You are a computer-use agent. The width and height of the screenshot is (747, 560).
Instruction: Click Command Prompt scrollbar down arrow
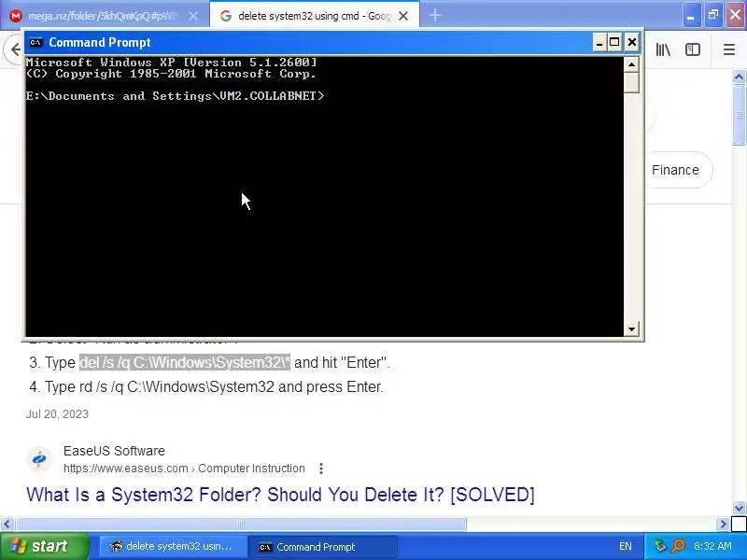(631, 329)
